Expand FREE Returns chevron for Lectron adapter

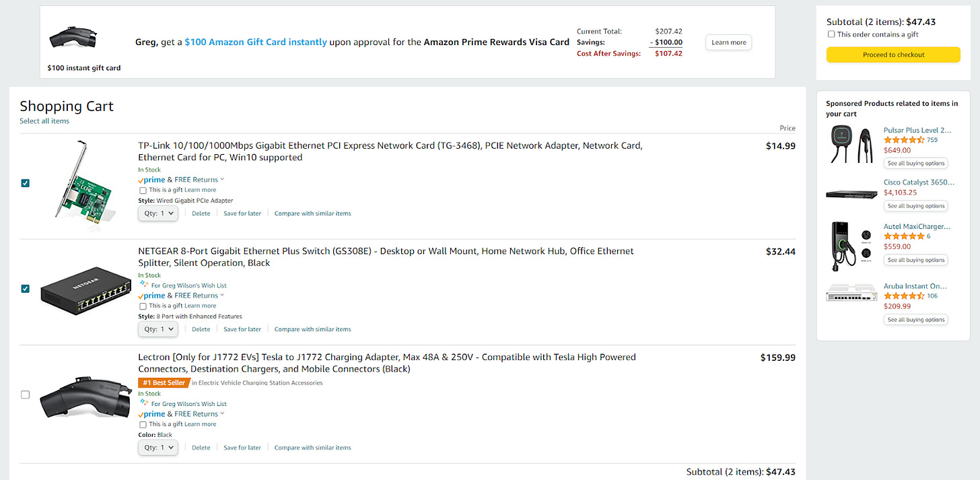pos(222,414)
